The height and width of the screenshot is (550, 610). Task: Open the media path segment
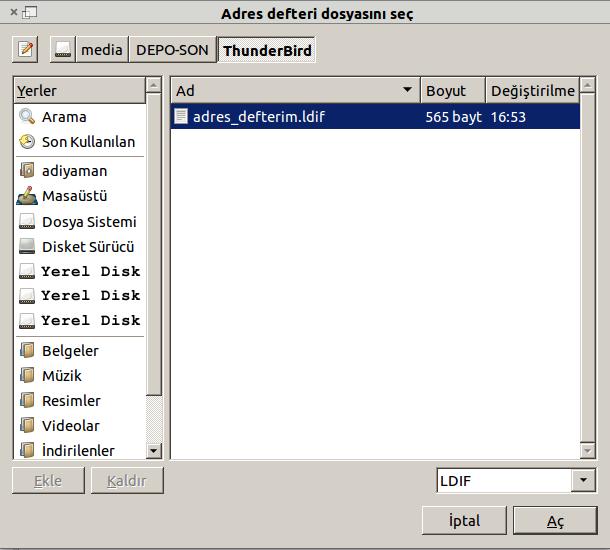pyautogui.click(x=102, y=49)
